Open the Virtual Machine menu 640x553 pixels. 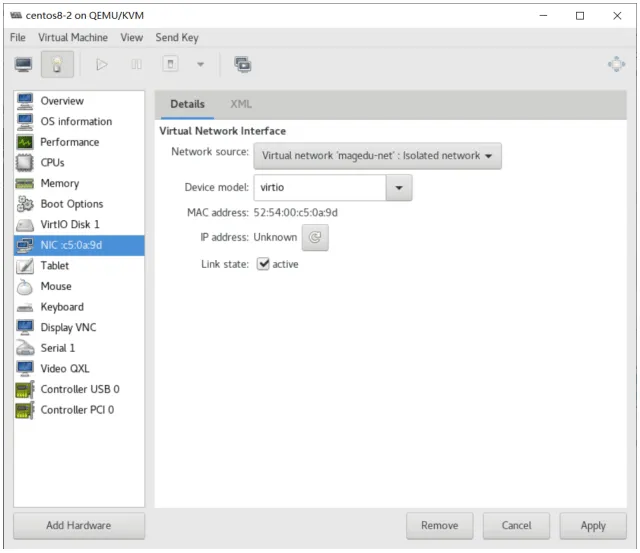[73, 38]
